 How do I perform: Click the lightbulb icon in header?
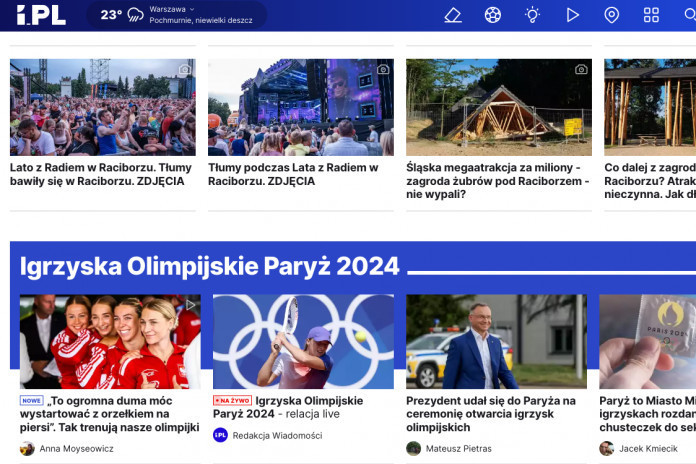533,15
